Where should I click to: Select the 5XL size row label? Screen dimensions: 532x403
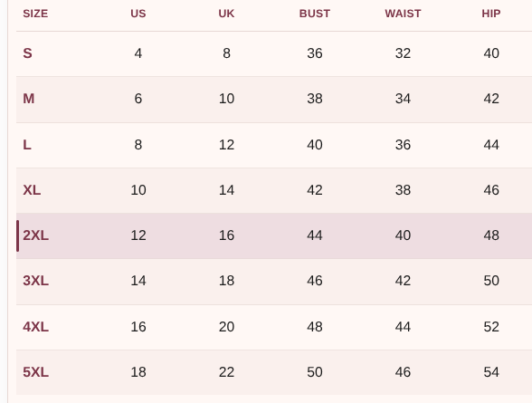35,372
